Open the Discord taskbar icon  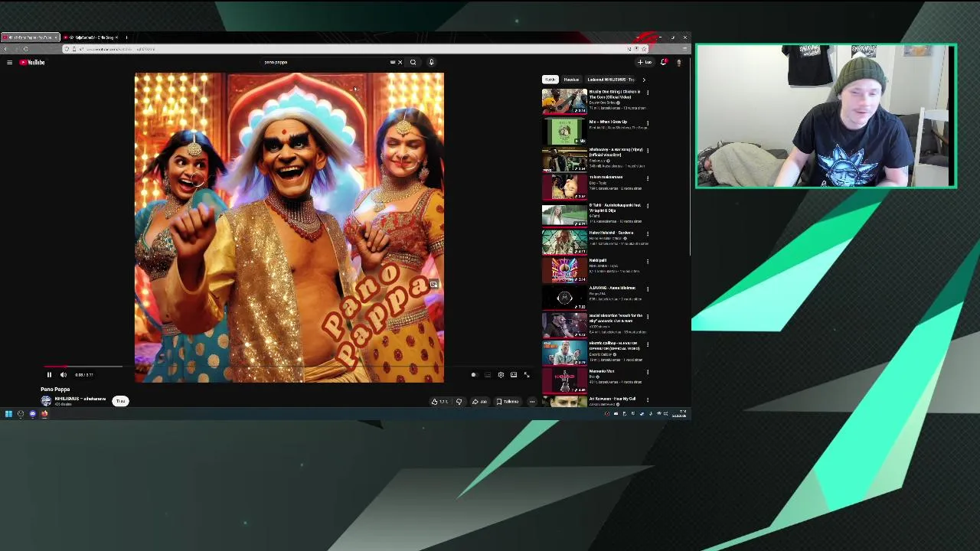32,414
